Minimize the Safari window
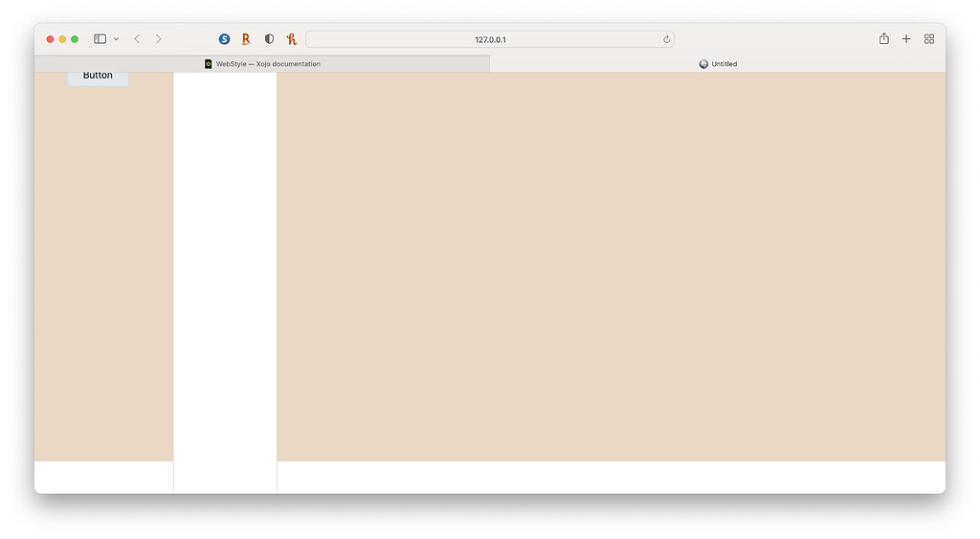The height and width of the screenshot is (539, 980). (x=62, y=38)
